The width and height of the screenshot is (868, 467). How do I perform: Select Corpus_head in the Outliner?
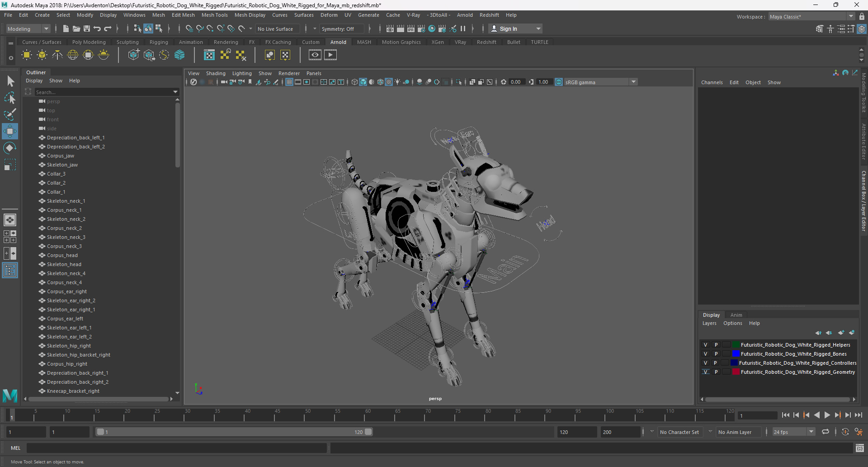point(62,255)
